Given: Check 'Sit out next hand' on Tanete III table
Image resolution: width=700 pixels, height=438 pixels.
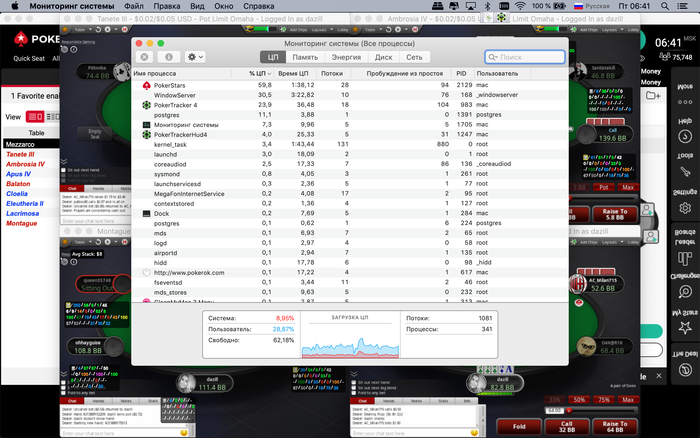Looking at the screenshot, I should click(x=63, y=170).
